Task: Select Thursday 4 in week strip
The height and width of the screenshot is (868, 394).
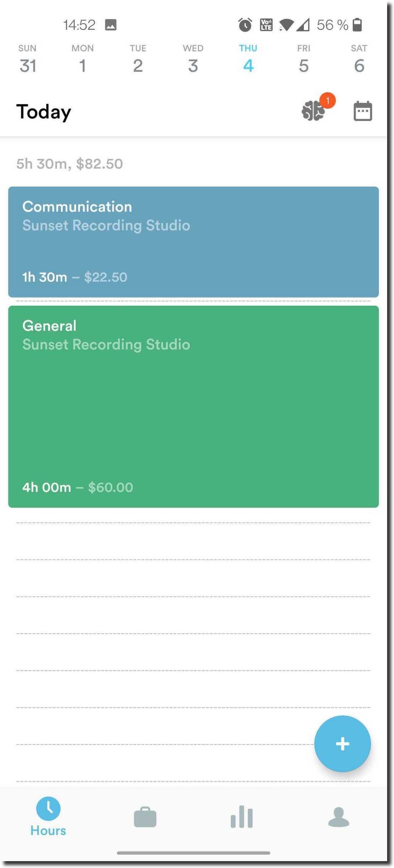Action: pos(248,60)
